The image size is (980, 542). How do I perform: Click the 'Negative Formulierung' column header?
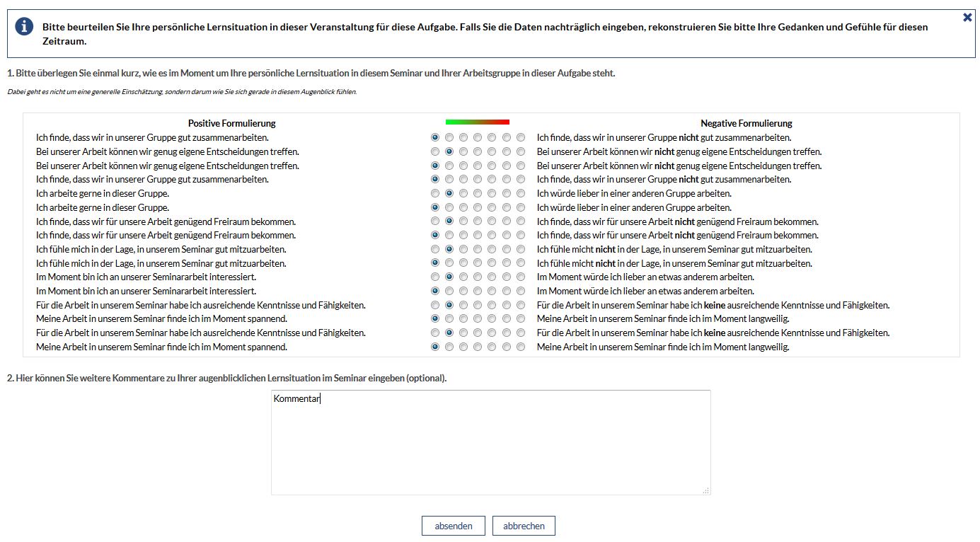746,123
